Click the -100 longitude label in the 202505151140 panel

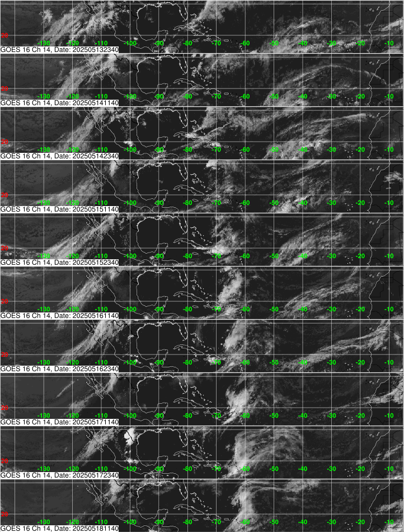(x=130, y=203)
